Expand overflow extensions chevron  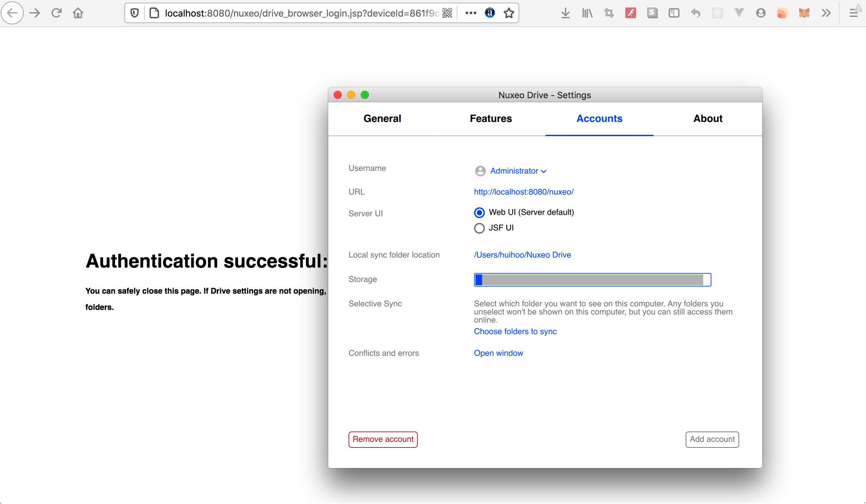point(826,13)
